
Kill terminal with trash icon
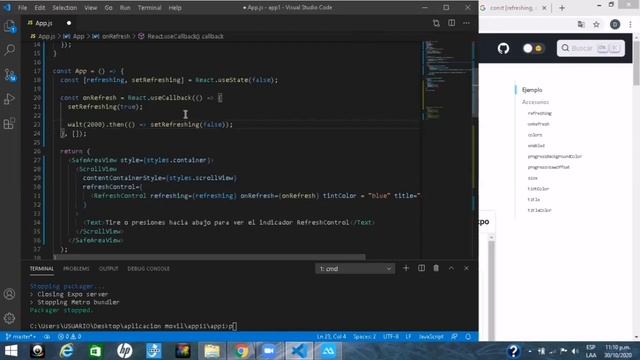436,268
